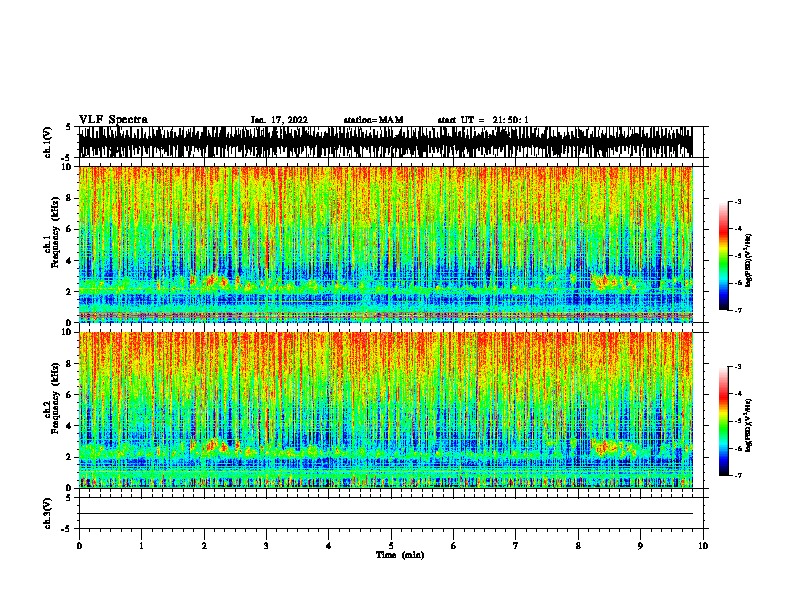Image resolution: width=792 pixels, height=612 pixels.
Task: Click the flat ch.3 voltage trace line
Action: (385, 514)
